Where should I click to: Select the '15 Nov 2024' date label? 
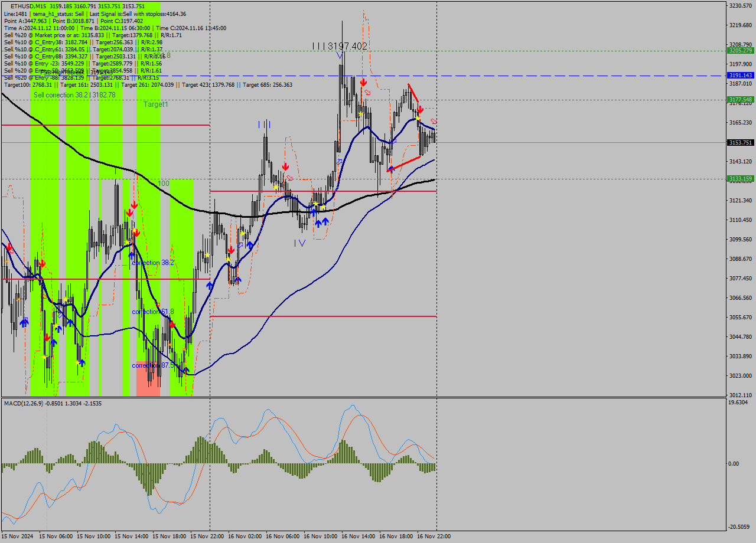point(18,537)
